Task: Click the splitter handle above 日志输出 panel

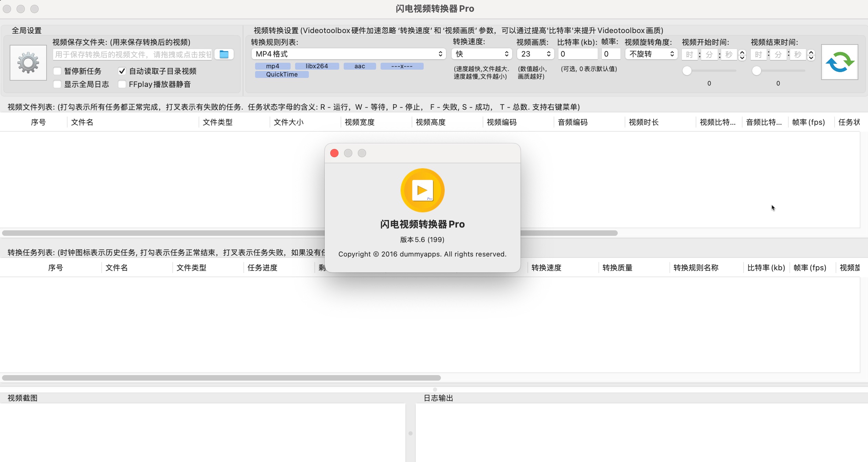Action: click(435, 390)
